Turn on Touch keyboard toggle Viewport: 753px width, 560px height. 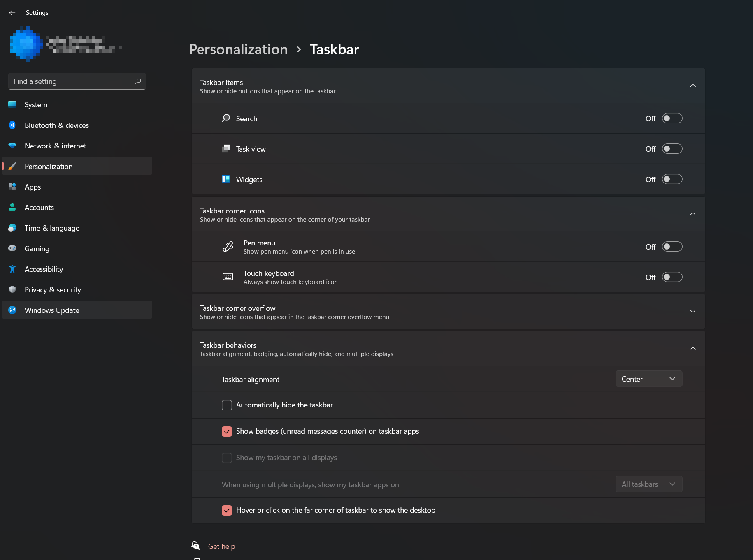[x=672, y=277]
